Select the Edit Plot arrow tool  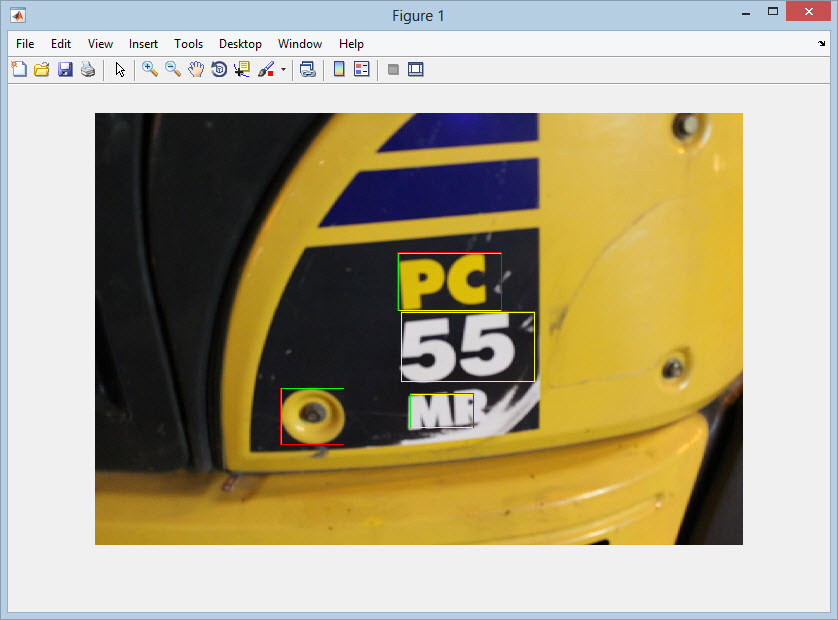[120, 69]
